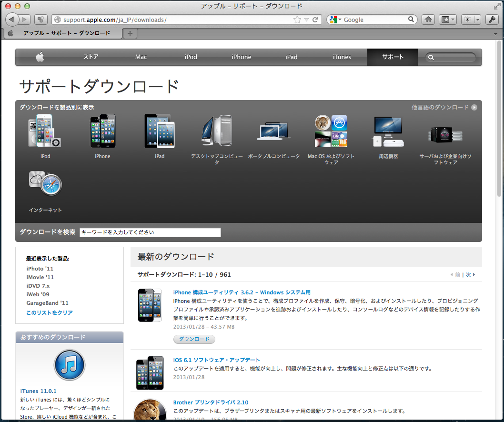Click the Apple logo in navigation bar
This screenshot has width=504, height=422.
tap(40, 57)
